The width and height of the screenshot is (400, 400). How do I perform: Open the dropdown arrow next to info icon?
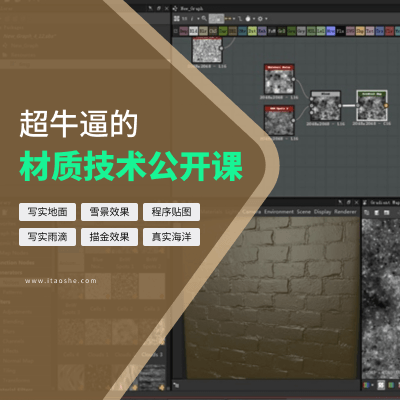point(198,19)
